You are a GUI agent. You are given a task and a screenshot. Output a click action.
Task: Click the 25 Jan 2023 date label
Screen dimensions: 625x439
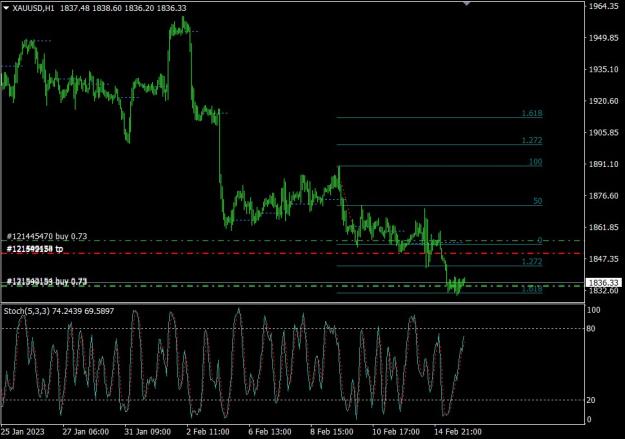(23, 432)
